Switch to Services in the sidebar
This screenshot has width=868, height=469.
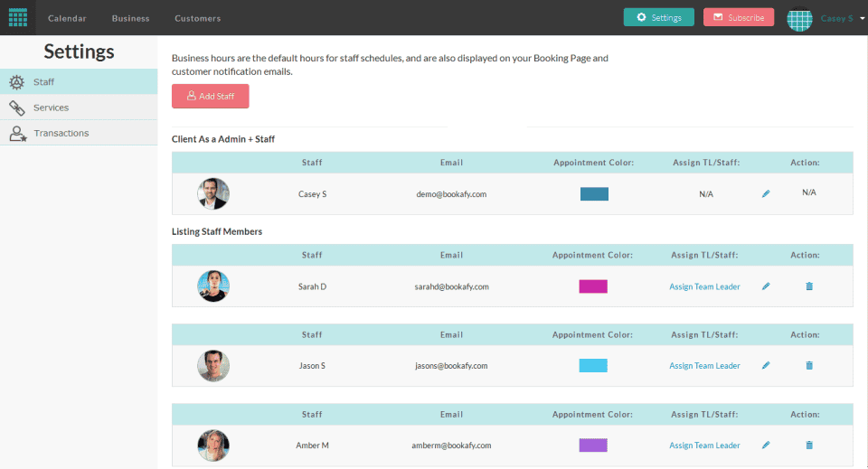(x=51, y=108)
